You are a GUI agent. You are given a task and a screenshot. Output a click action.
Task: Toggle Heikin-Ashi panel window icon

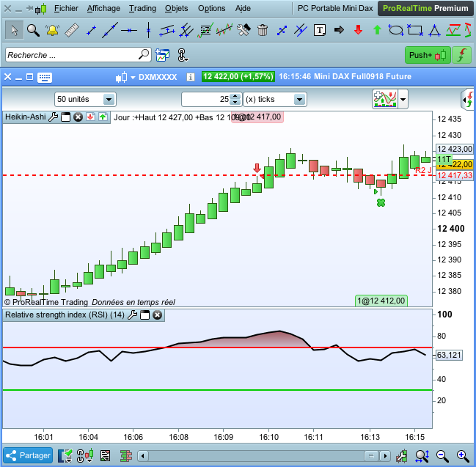(65, 117)
